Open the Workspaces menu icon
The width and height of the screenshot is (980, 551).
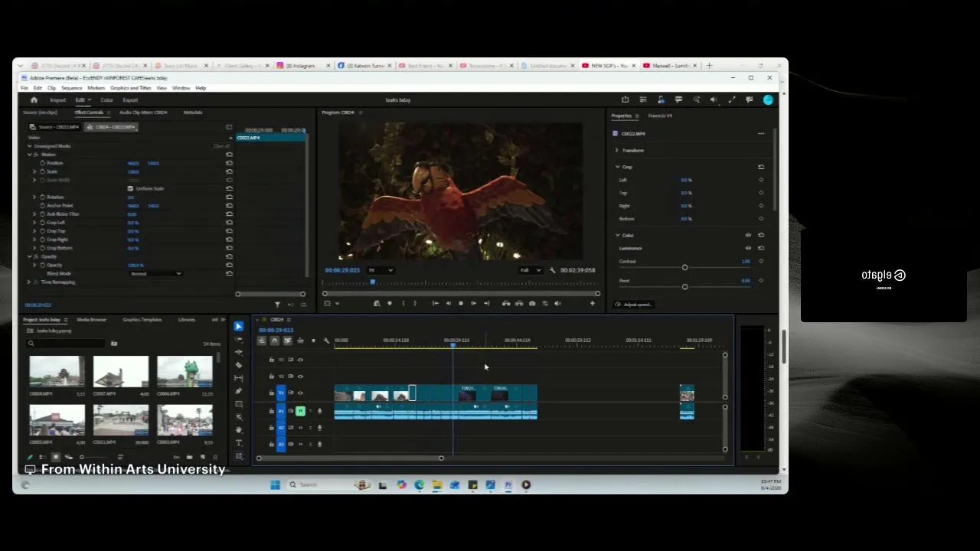click(x=643, y=99)
